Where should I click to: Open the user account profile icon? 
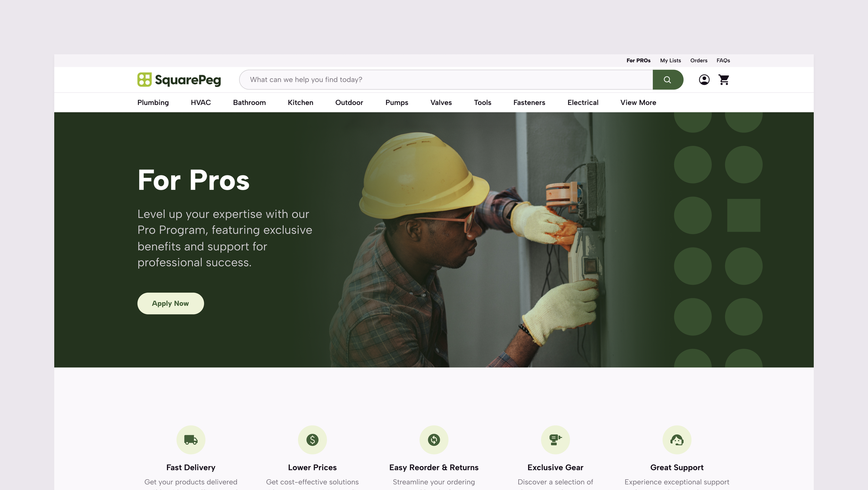[704, 80]
